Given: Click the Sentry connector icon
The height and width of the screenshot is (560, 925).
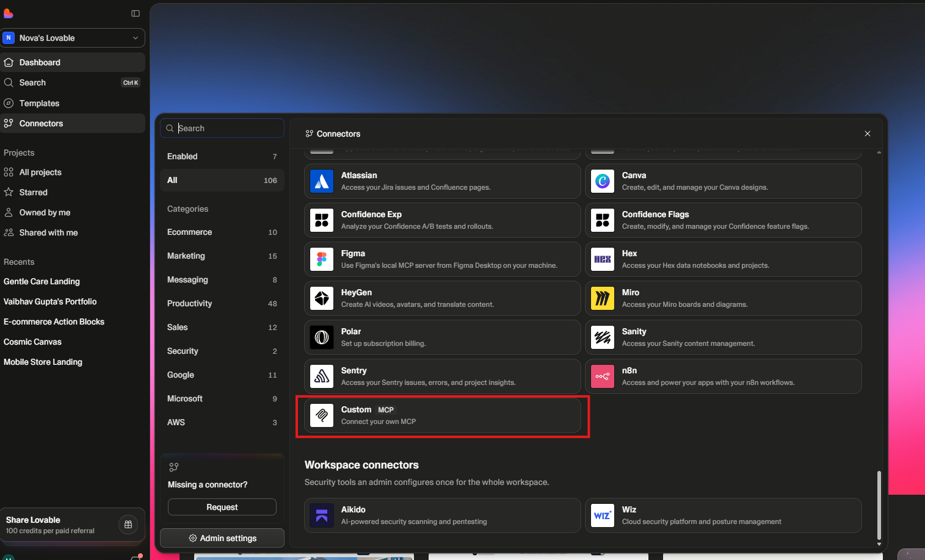Looking at the screenshot, I should point(322,376).
